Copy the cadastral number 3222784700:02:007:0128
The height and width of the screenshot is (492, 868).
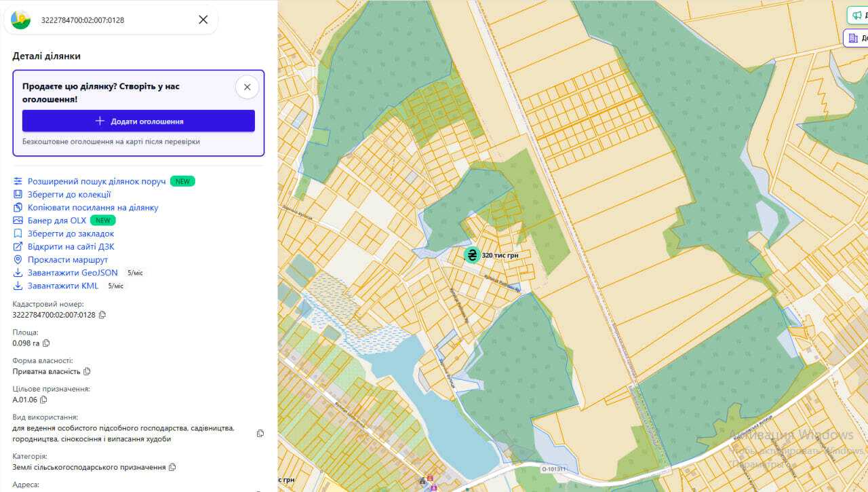tap(102, 315)
